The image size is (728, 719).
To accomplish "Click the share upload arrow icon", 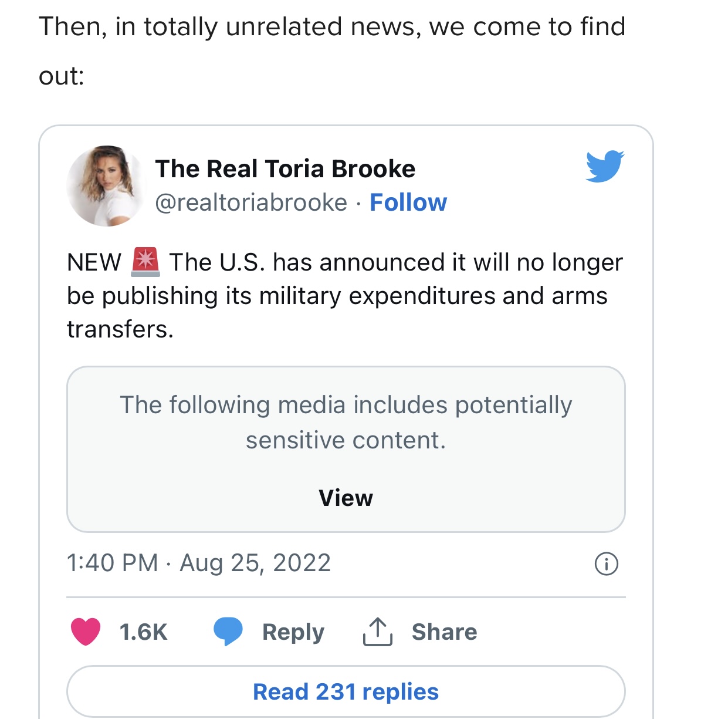I will [377, 632].
